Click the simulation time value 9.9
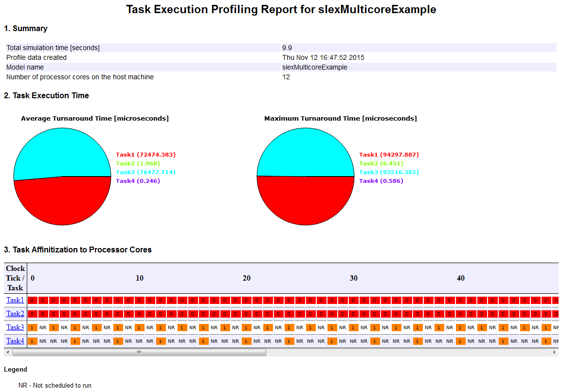This screenshot has width=562, height=392. (287, 48)
